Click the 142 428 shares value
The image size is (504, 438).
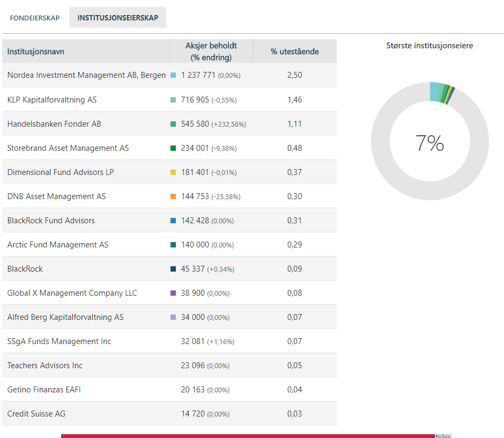pyautogui.click(x=195, y=221)
